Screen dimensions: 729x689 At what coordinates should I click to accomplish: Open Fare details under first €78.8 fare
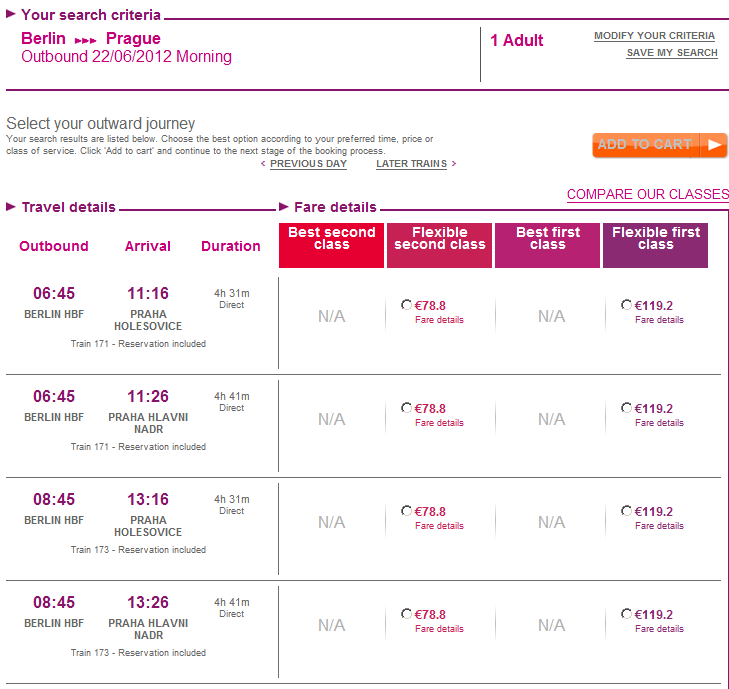tap(439, 321)
